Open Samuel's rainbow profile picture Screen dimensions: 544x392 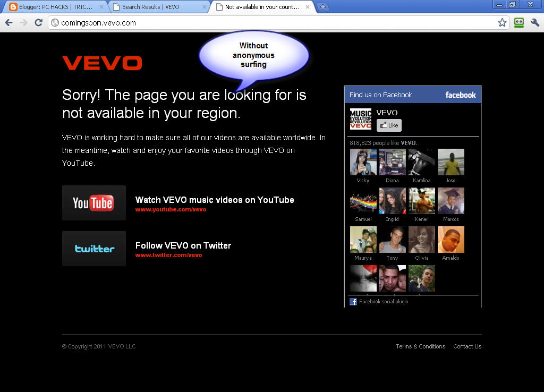click(363, 201)
